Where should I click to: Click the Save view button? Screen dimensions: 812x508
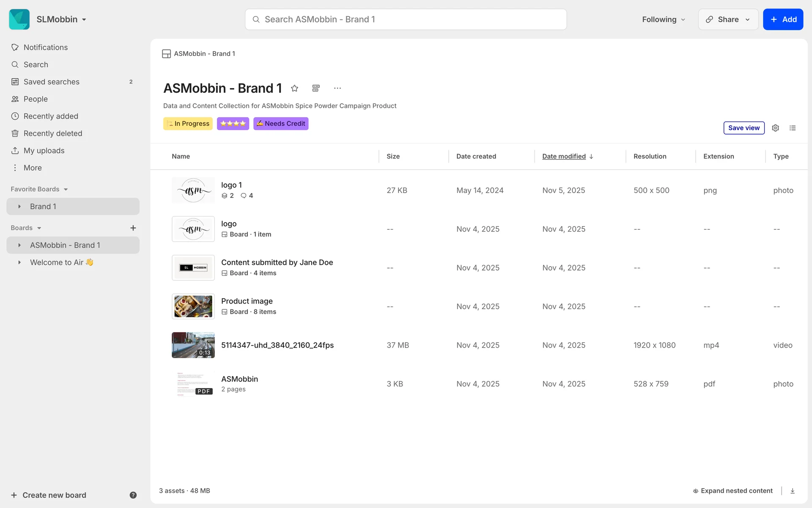tap(743, 128)
